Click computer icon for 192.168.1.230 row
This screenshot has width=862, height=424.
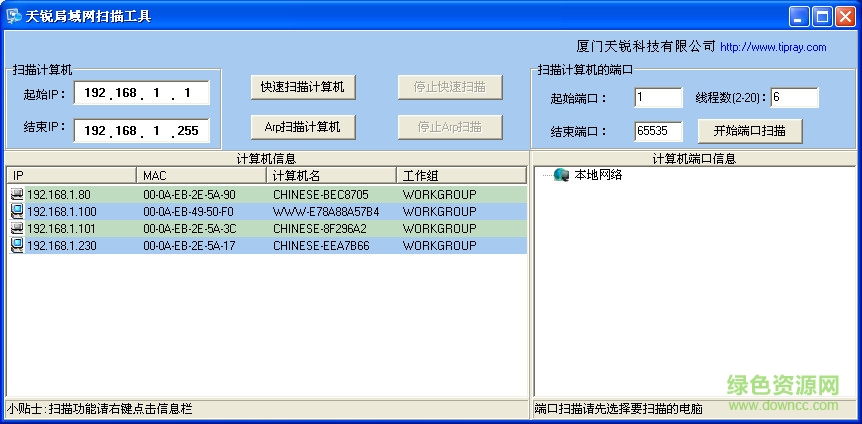tap(17, 245)
